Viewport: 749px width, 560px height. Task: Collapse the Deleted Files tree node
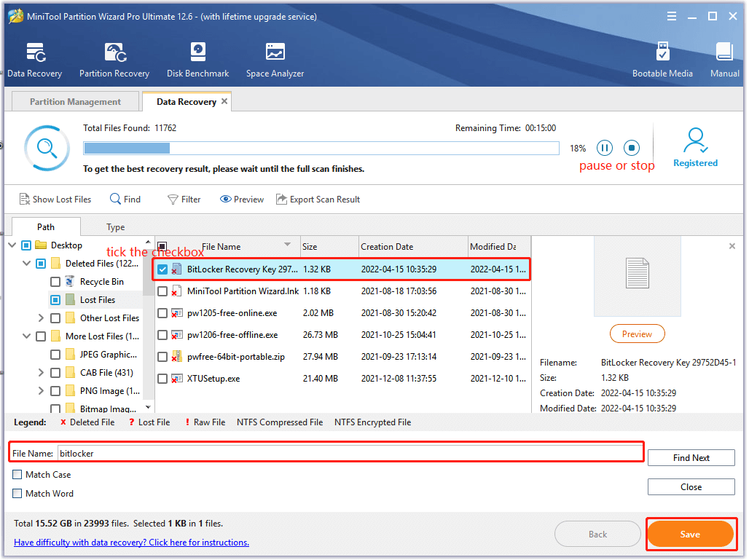click(x=27, y=264)
